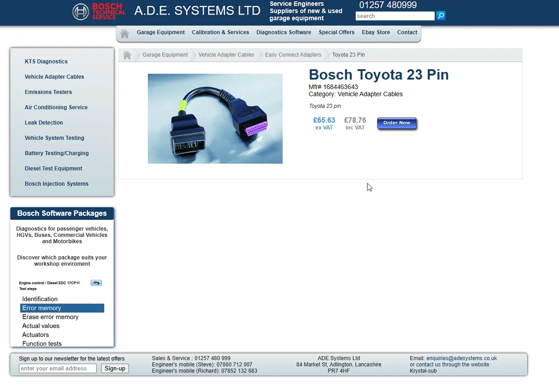This screenshot has width=559, height=392.
Task: Open Calibration & Services menu
Action: tap(220, 32)
